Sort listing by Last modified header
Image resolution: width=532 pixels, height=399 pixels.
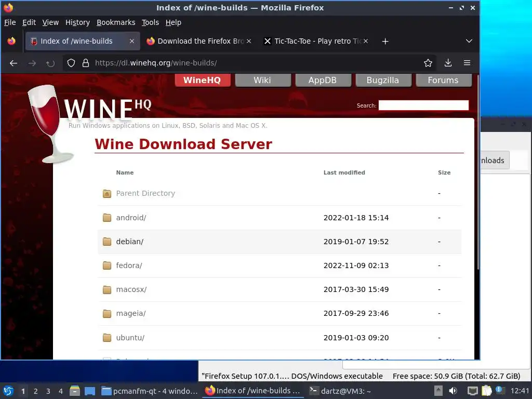[x=344, y=172]
